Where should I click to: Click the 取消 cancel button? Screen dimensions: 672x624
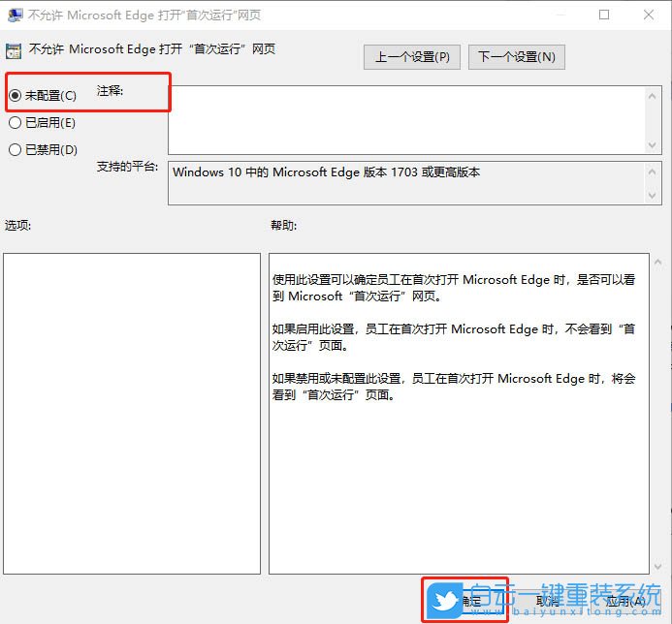point(547,601)
